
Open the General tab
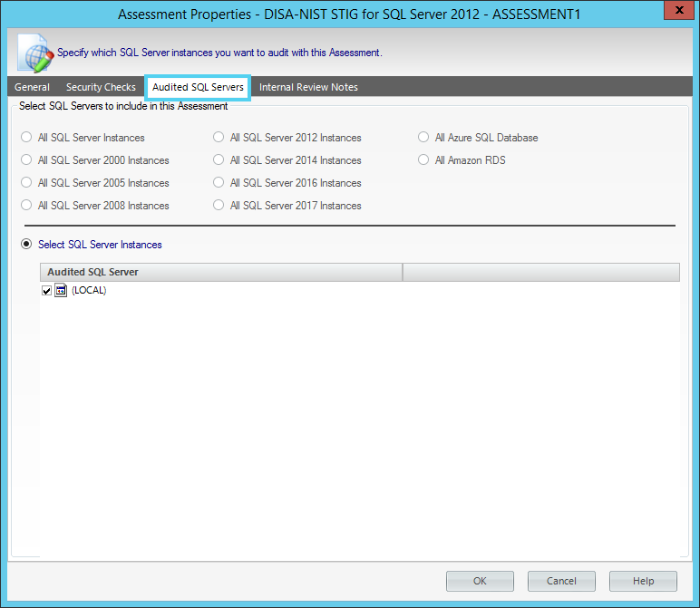(32, 87)
